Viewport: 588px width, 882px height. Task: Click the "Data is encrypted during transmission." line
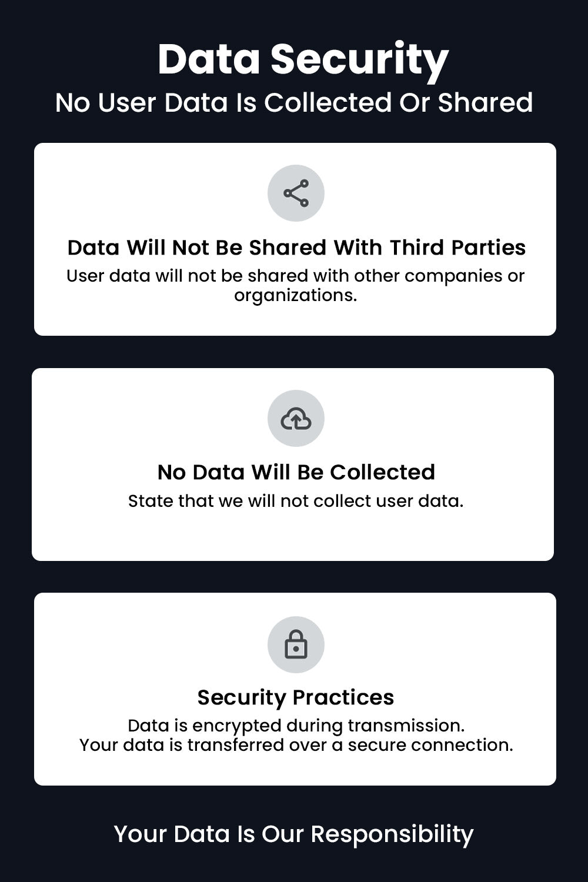pyautogui.click(x=296, y=726)
